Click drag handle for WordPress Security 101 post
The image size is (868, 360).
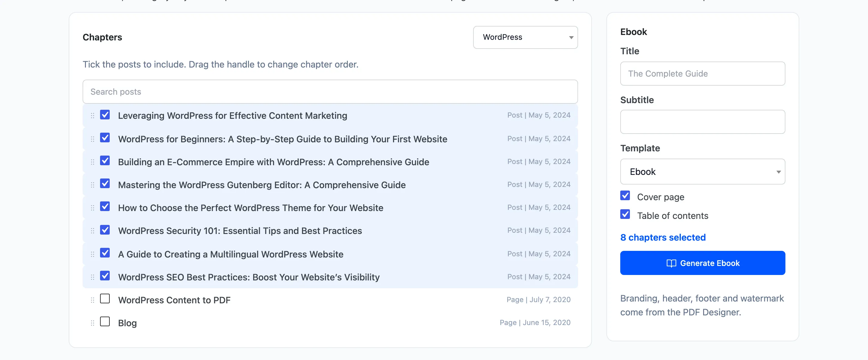point(92,231)
